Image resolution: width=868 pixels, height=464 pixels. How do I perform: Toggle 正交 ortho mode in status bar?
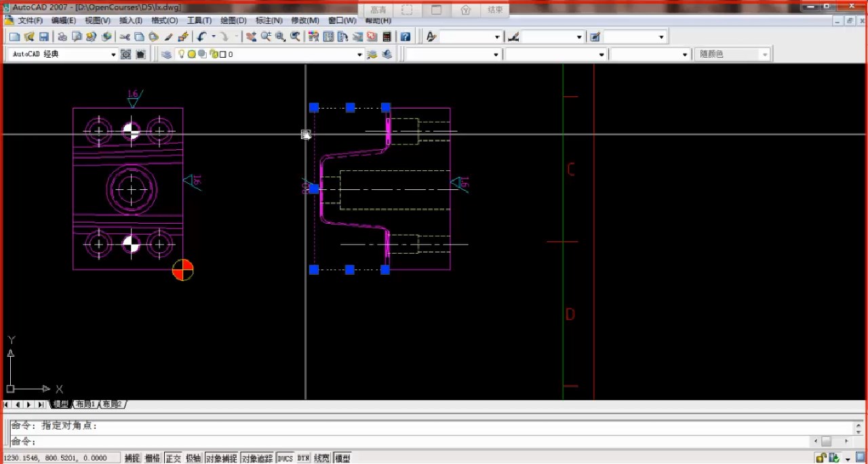coord(173,459)
